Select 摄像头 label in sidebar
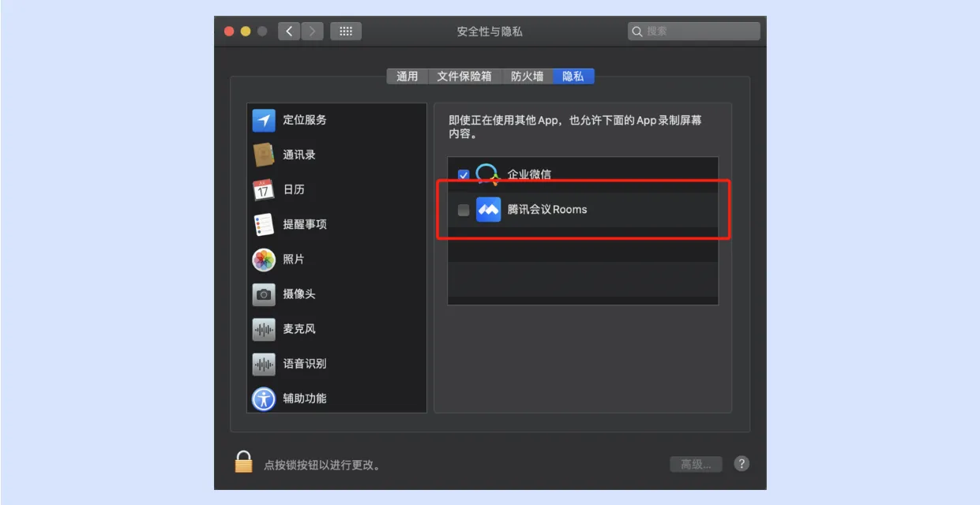 [299, 294]
